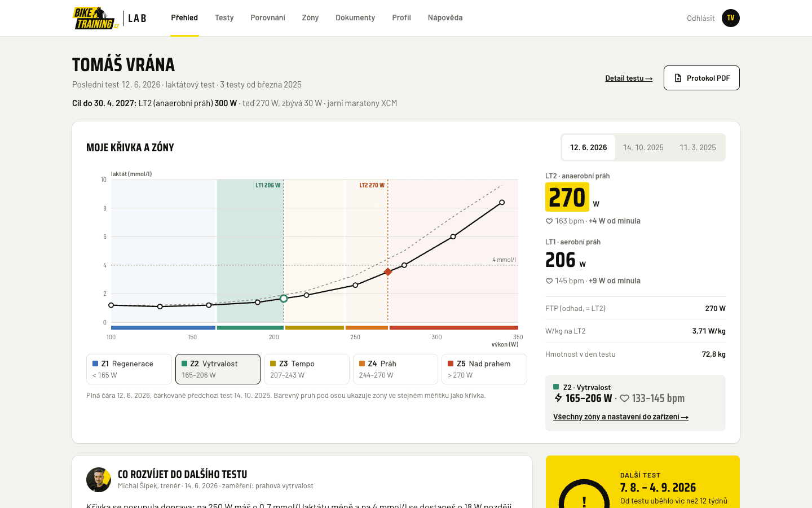The width and height of the screenshot is (812, 508).
Task: Open the Přehled tab
Action: point(184,18)
